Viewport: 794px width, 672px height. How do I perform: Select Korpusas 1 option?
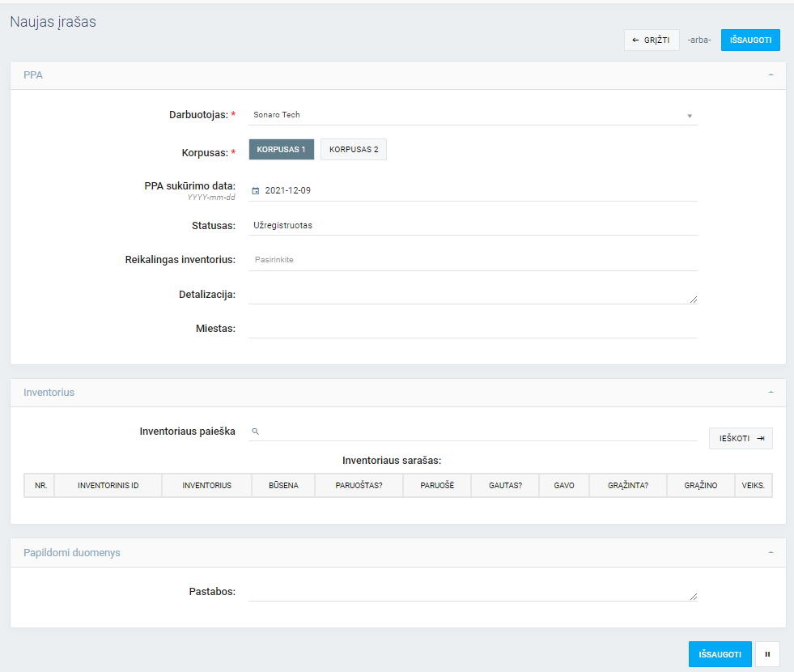point(281,150)
